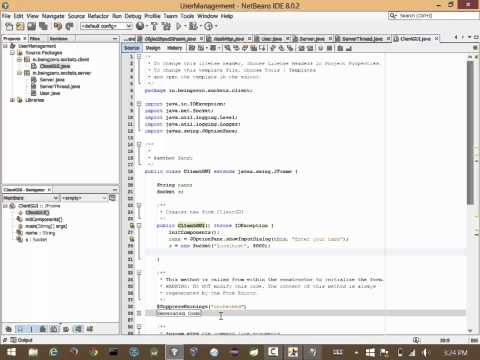Viewport: 480px width, 360px height.
Task: Switch to the History view button
Action: 174,48
